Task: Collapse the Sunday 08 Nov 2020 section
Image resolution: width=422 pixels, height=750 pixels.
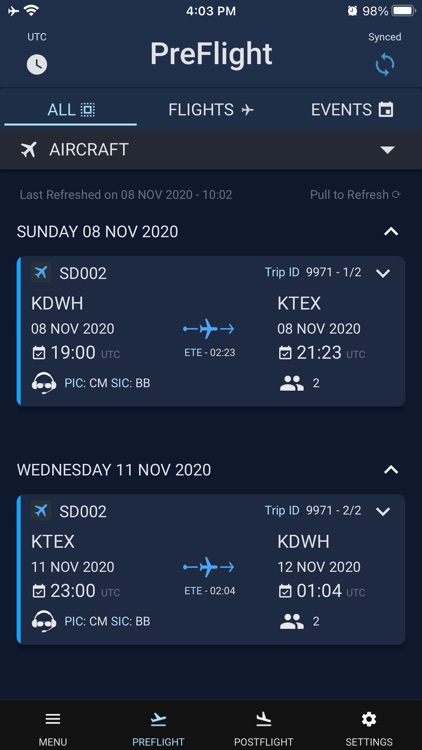Action: click(x=391, y=232)
